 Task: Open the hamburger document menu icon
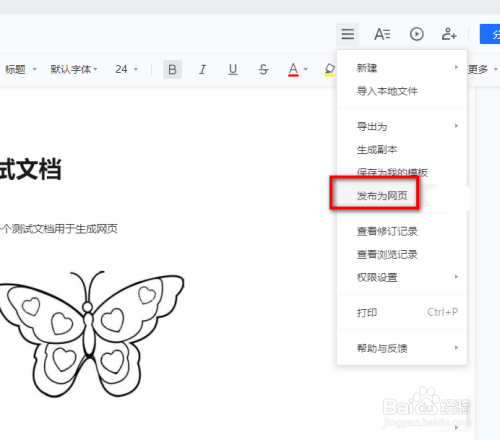pos(348,34)
